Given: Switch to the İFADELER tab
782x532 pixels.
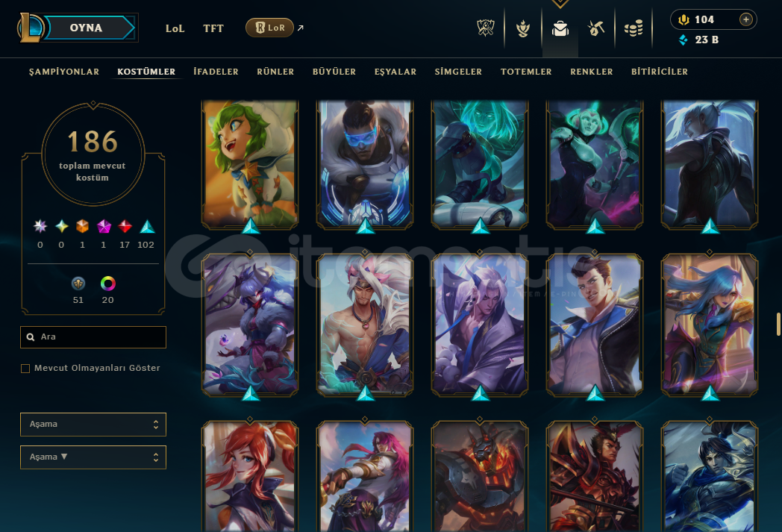Looking at the screenshot, I should pyautogui.click(x=216, y=72).
